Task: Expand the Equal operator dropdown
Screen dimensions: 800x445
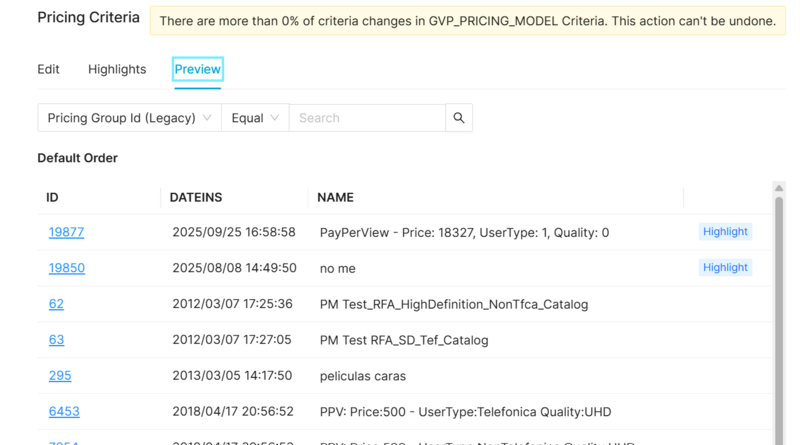Action: click(x=254, y=118)
